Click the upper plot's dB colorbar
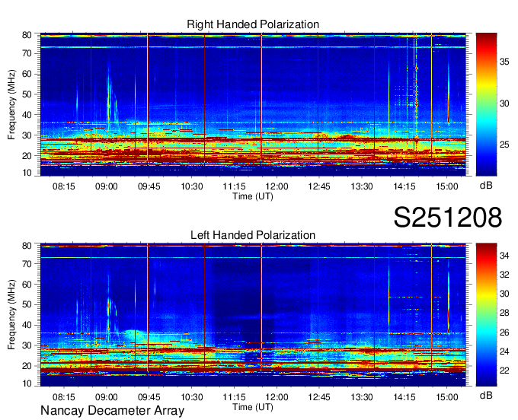 click(486, 104)
